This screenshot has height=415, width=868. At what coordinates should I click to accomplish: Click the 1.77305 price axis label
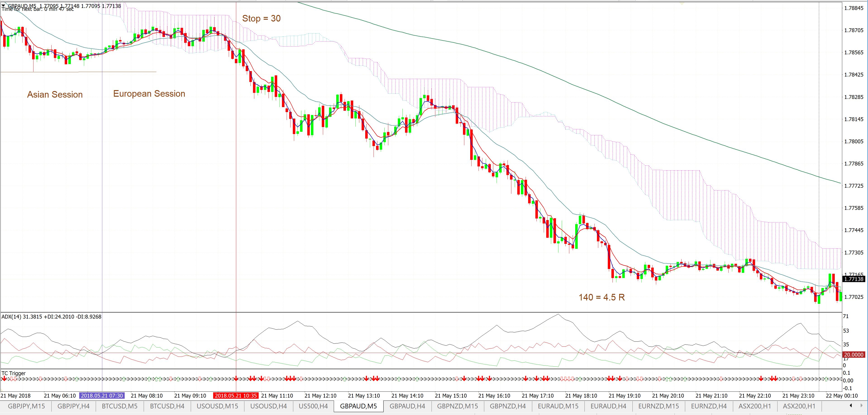(854, 252)
